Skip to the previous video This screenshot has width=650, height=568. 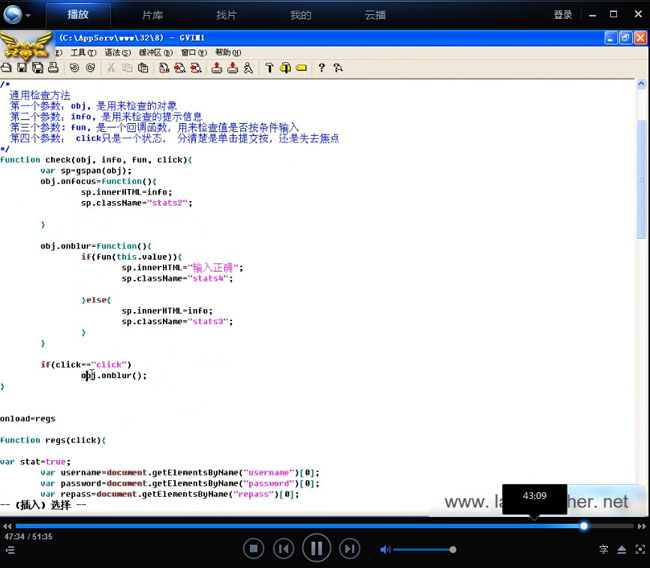click(284, 548)
